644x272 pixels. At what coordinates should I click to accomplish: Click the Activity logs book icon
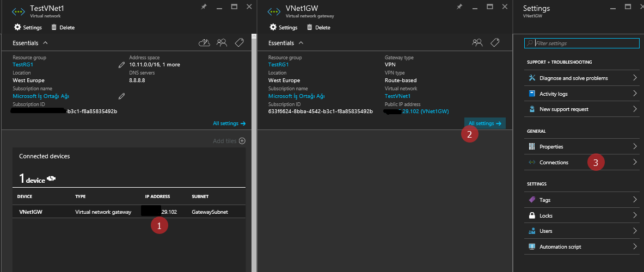point(532,94)
